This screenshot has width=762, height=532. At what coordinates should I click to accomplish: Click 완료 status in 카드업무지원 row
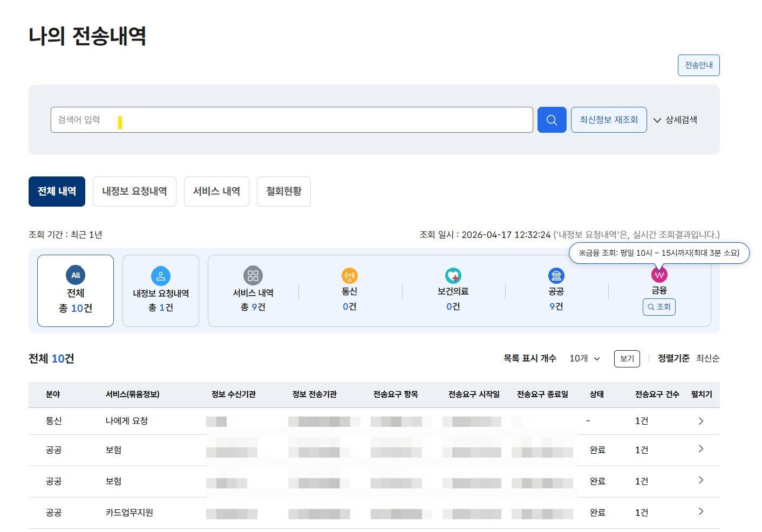tap(597, 513)
